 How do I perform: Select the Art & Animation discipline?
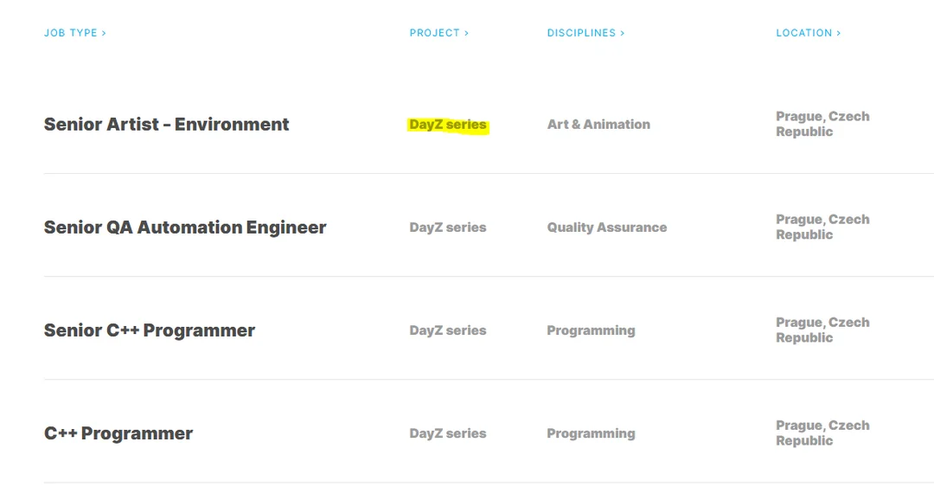click(x=598, y=125)
